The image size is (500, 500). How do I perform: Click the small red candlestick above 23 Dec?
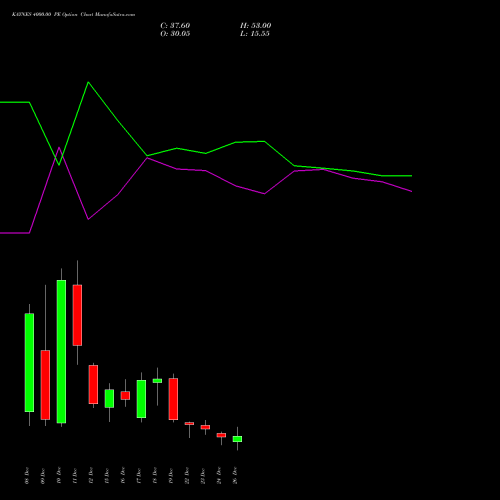tap(205, 427)
